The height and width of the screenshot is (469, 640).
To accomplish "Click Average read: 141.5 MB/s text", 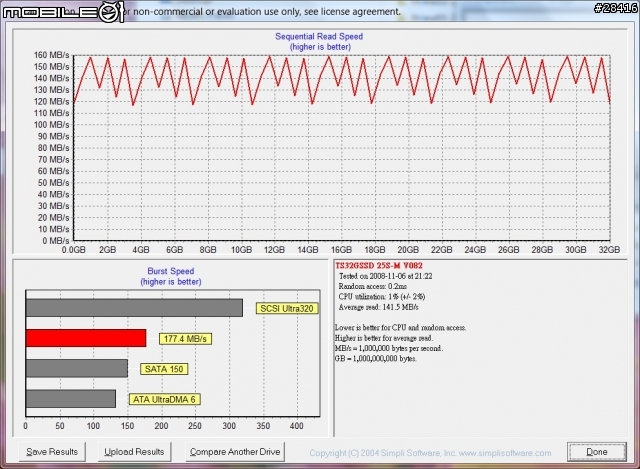I will tap(378, 307).
